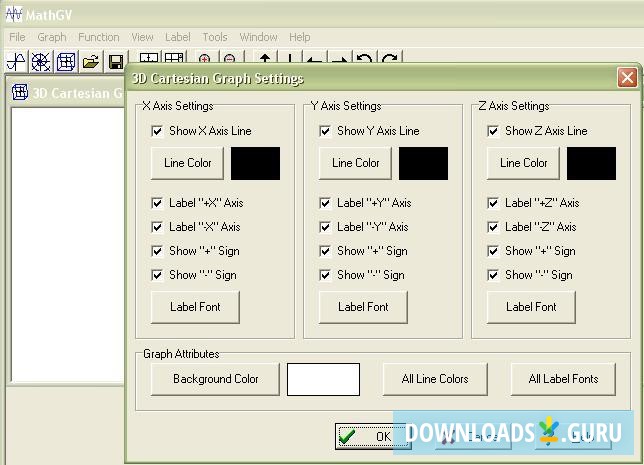Click the up arrow toolbar icon

click(265, 58)
